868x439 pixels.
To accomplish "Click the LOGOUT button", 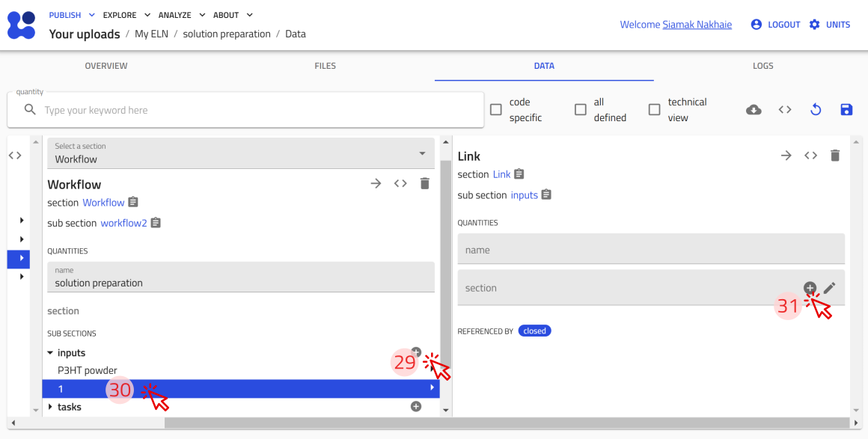I will click(775, 25).
